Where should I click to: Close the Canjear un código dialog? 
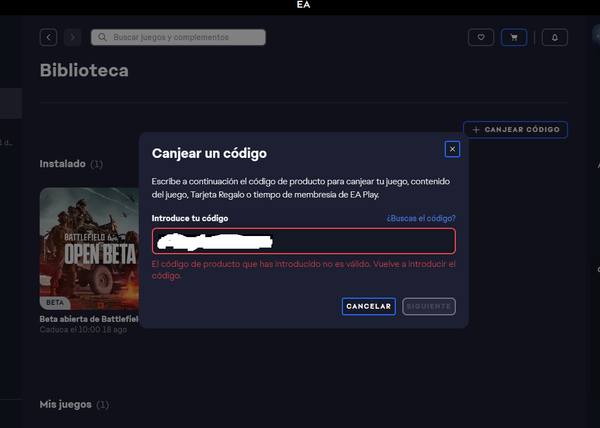452,149
